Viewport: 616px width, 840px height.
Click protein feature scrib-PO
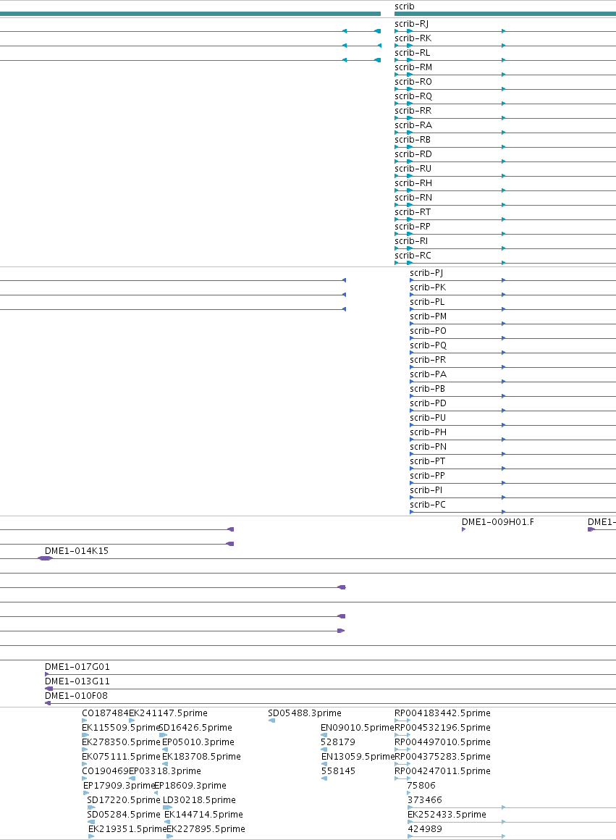428,330
